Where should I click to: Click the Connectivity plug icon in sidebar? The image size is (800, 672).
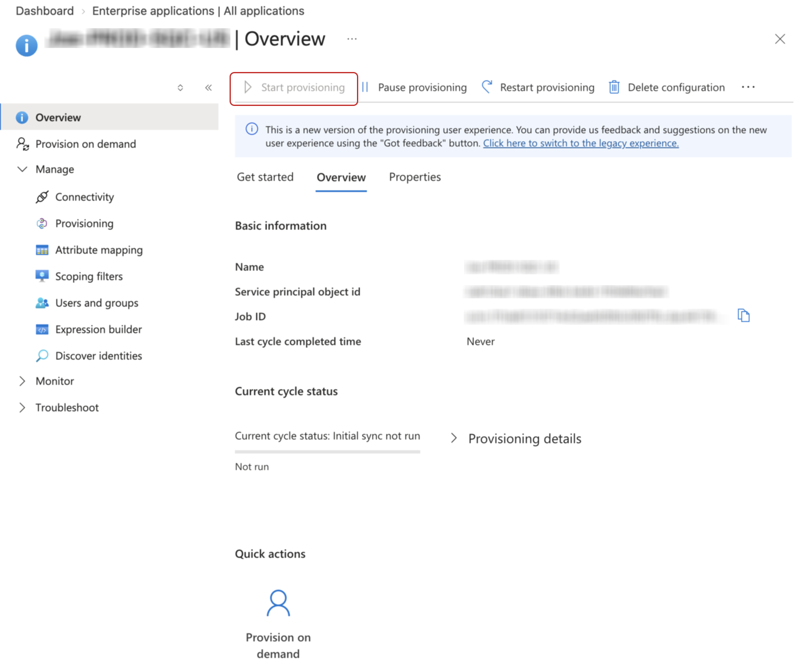click(x=42, y=197)
